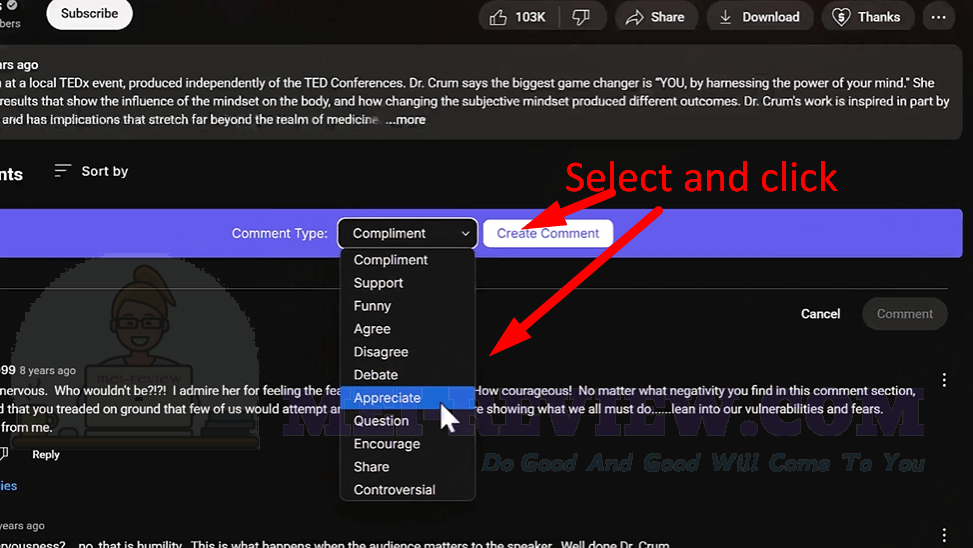973x548 pixels.
Task: Choose Compliment from the dropdown list
Action: pyautogui.click(x=408, y=260)
